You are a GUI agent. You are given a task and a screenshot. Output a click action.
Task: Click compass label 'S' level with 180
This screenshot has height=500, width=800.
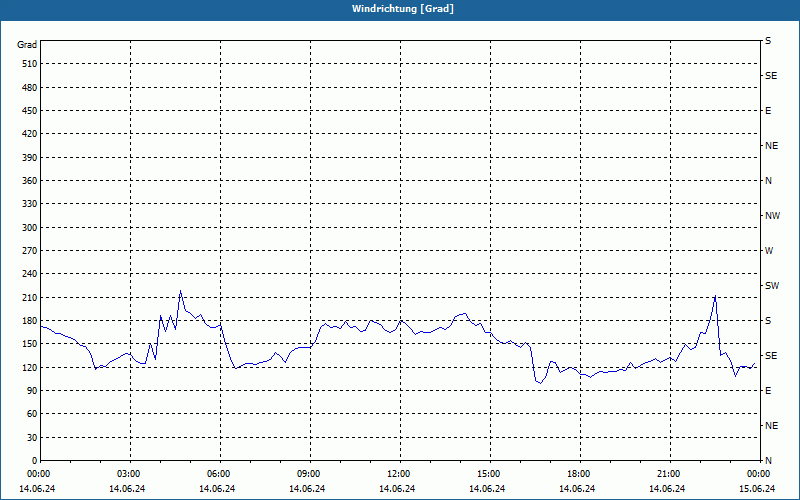pos(768,321)
